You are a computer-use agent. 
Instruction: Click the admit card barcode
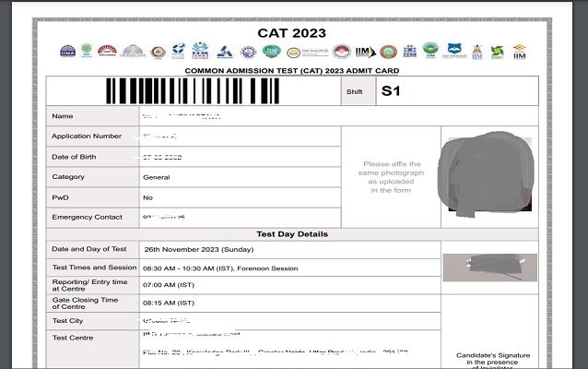click(x=193, y=90)
